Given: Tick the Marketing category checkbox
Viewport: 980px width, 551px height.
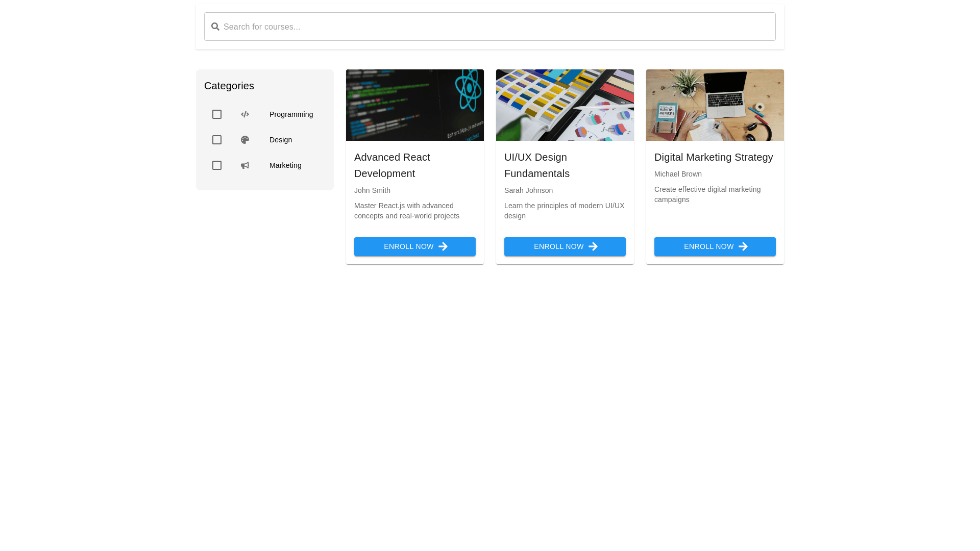Looking at the screenshot, I should coord(217,165).
